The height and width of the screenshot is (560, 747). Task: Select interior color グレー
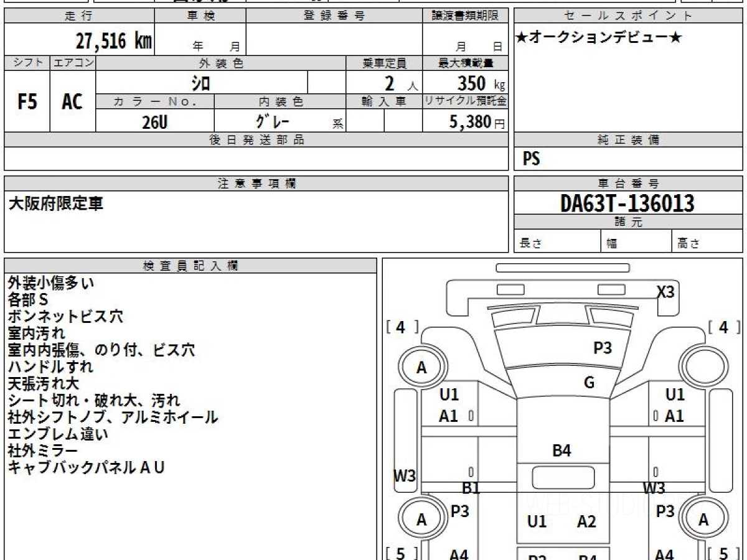(273, 121)
